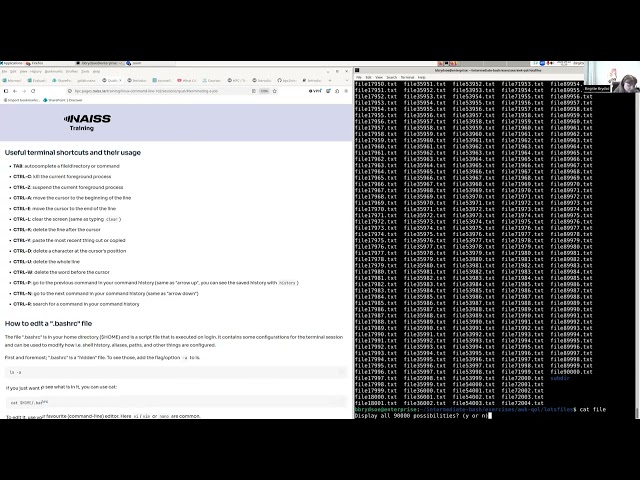Viewport: 640px width, 480px height.
Task: Open the Firefox hamburger application menu
Action: click(x=346, y=91)
